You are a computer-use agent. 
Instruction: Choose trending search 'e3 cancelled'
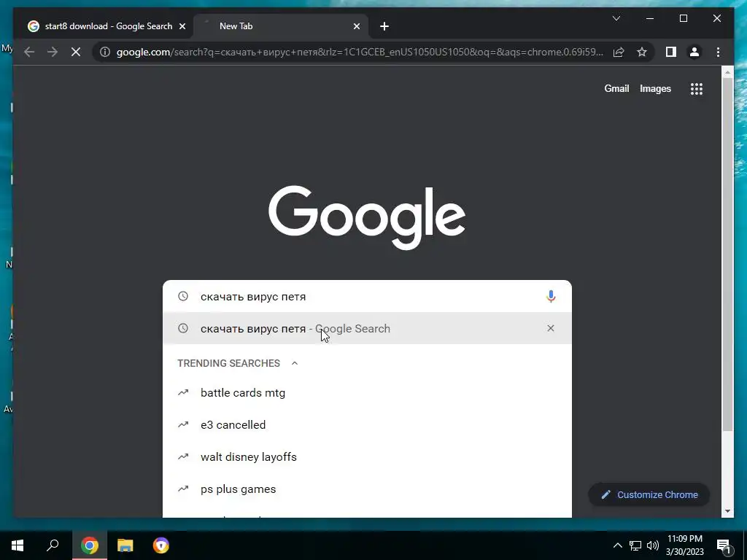coord(367,425)
